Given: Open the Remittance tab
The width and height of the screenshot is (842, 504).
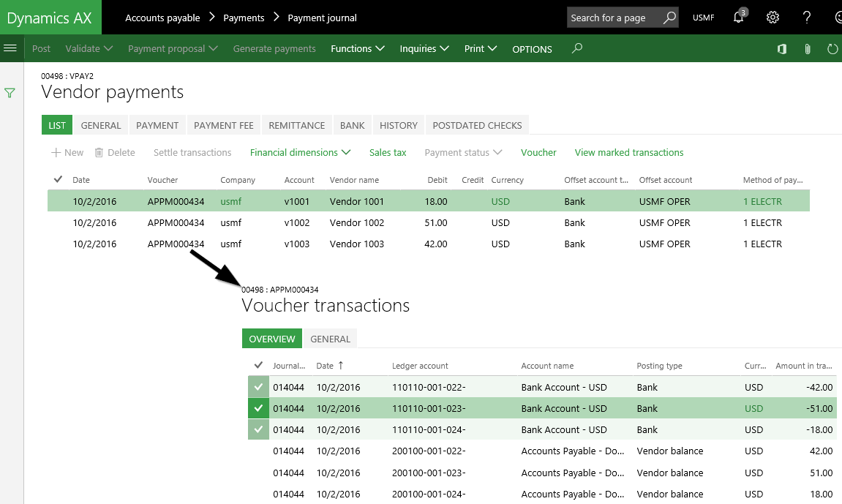Looking at the screenshot, I should 296,125.
